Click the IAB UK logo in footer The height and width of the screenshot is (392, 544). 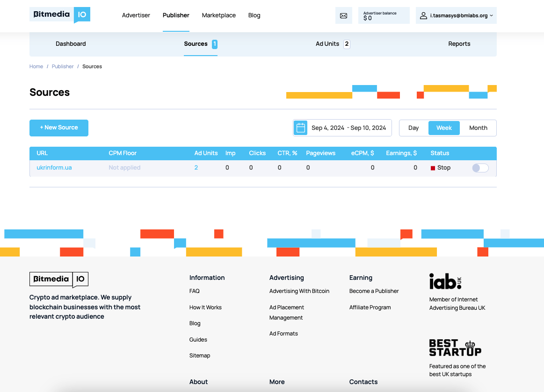point(445,281)
